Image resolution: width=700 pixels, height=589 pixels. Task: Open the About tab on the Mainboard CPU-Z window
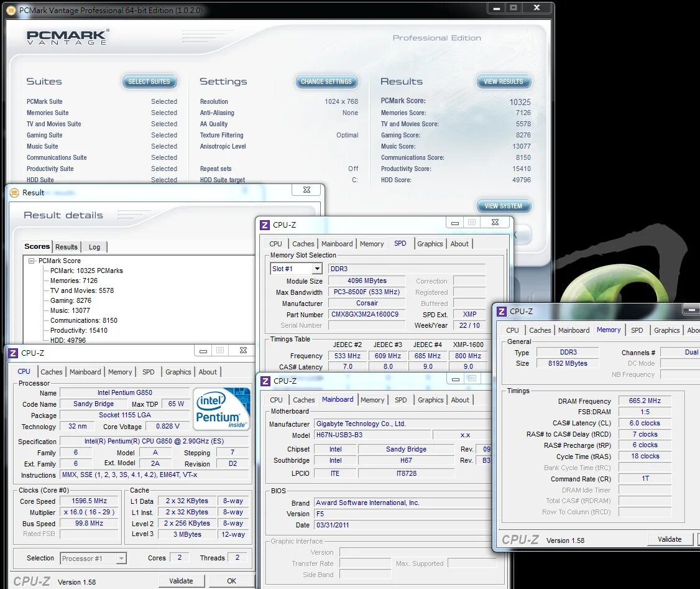460,400
